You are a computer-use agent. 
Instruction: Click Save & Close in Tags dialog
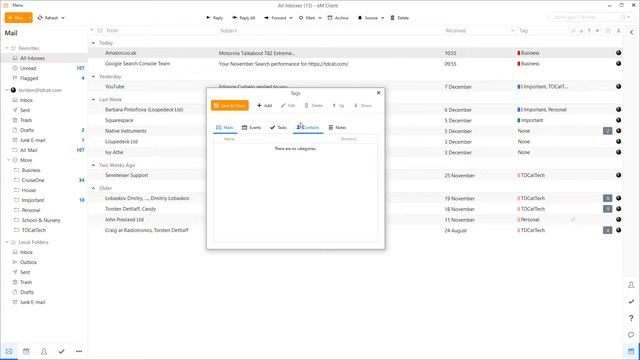click(x=229, y=105)
